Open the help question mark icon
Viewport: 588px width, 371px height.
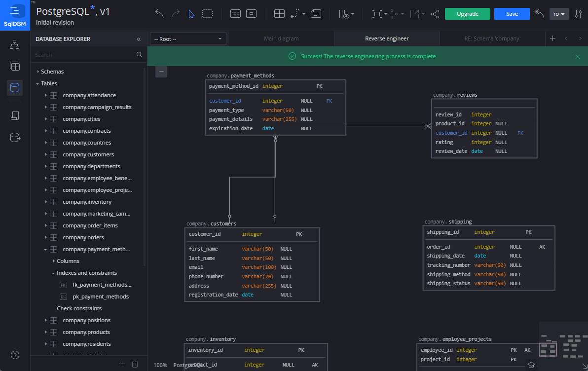[15, 355]
